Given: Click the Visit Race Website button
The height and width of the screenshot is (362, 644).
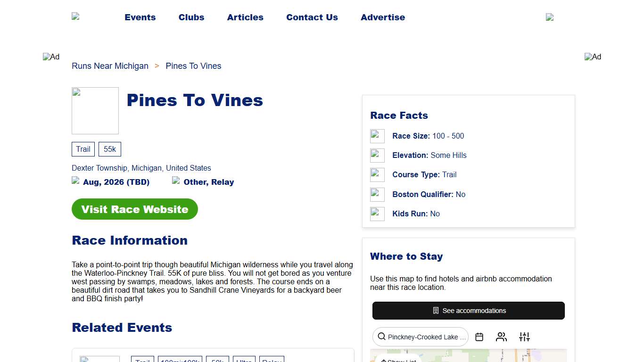Looking at the screenshot, I should coord(134,209).
